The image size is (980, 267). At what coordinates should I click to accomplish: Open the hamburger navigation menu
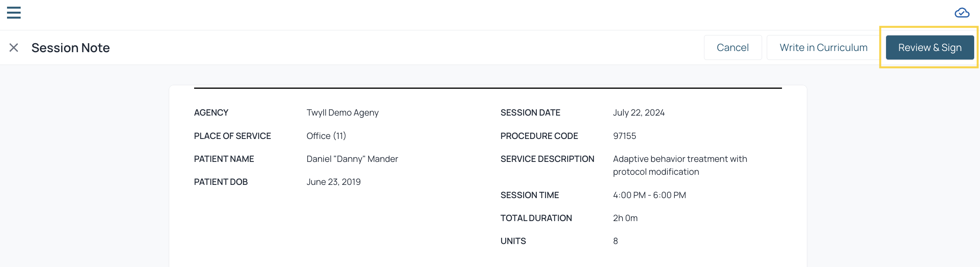click(14, 13)
